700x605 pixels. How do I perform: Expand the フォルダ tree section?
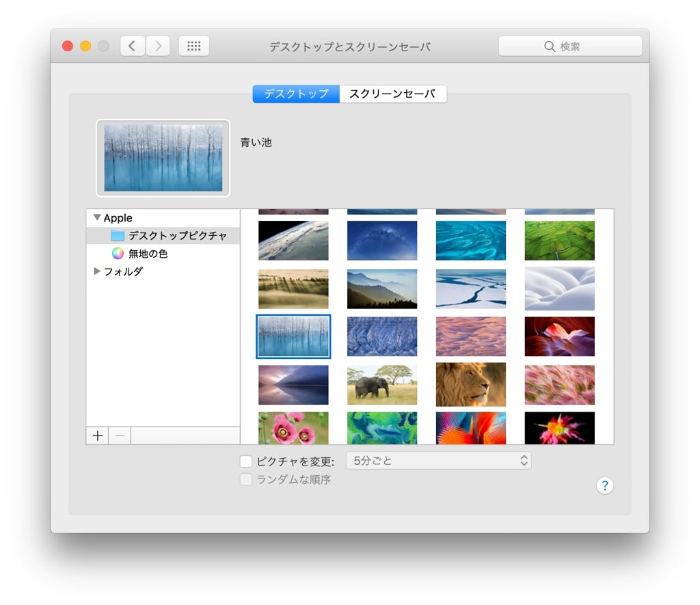click(x=97, y=271)
